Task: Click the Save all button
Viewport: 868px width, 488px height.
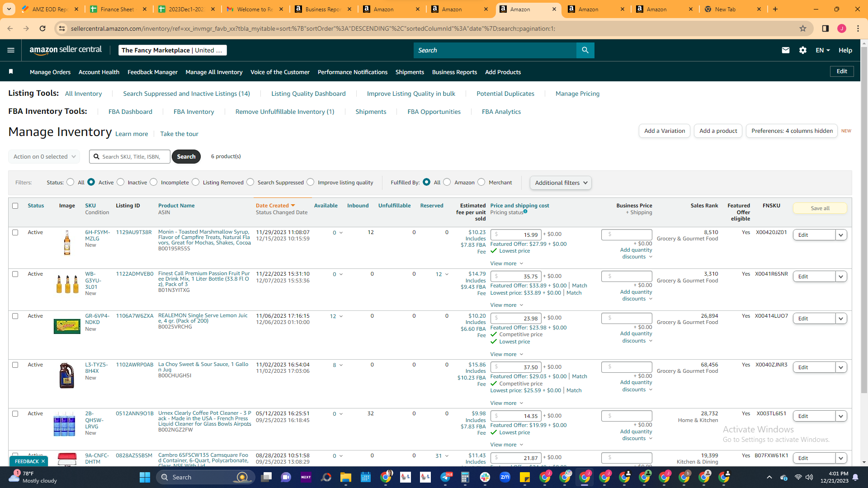Action: point(820,208)
